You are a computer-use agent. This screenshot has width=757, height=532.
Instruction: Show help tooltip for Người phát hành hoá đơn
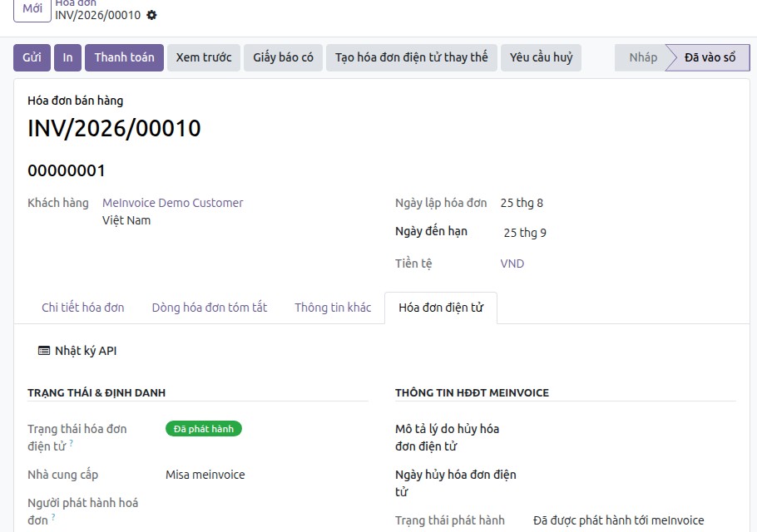tap(53, 516)
